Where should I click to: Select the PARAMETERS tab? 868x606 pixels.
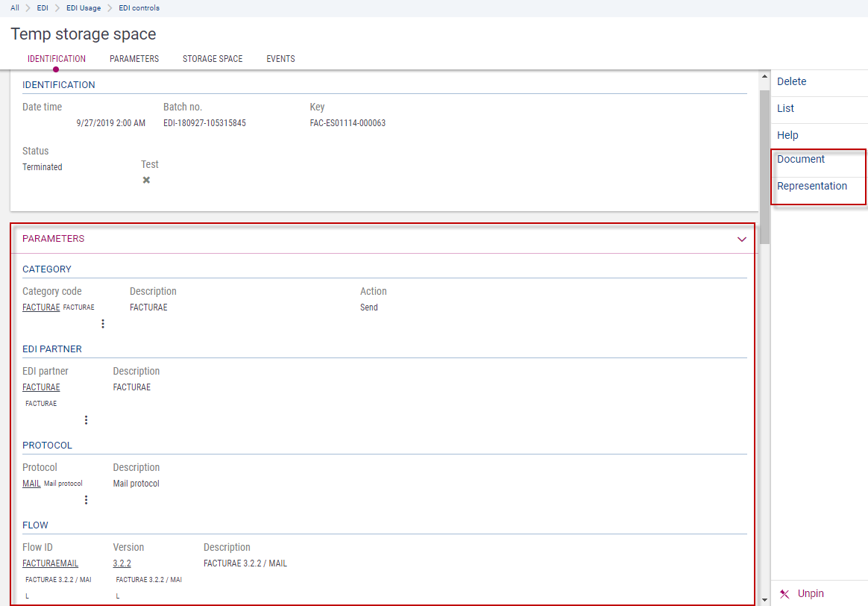click(x=134, y=59)
